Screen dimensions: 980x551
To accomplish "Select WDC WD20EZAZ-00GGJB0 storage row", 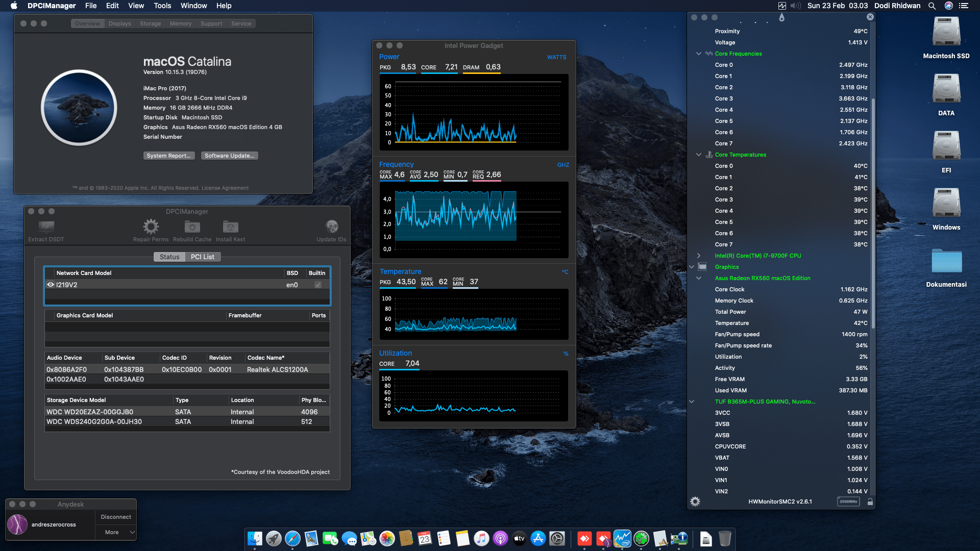I will (x=187, y=412).
